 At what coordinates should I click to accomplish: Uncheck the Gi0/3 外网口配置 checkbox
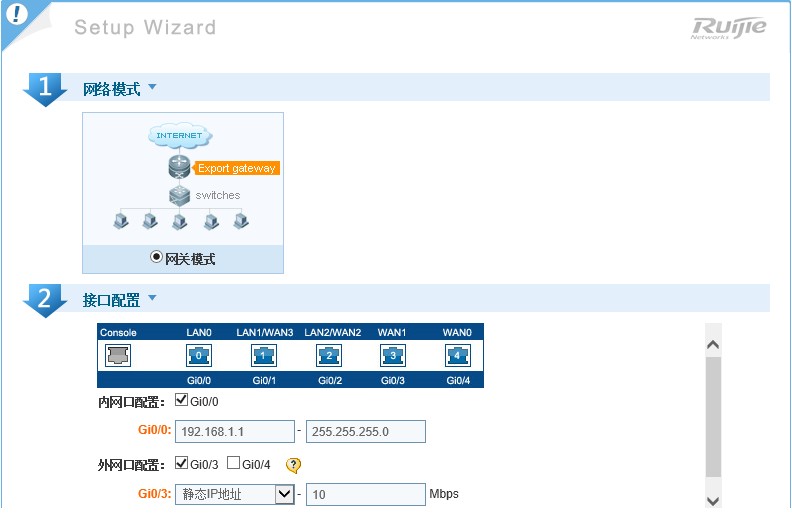click(x=181, y=462)
